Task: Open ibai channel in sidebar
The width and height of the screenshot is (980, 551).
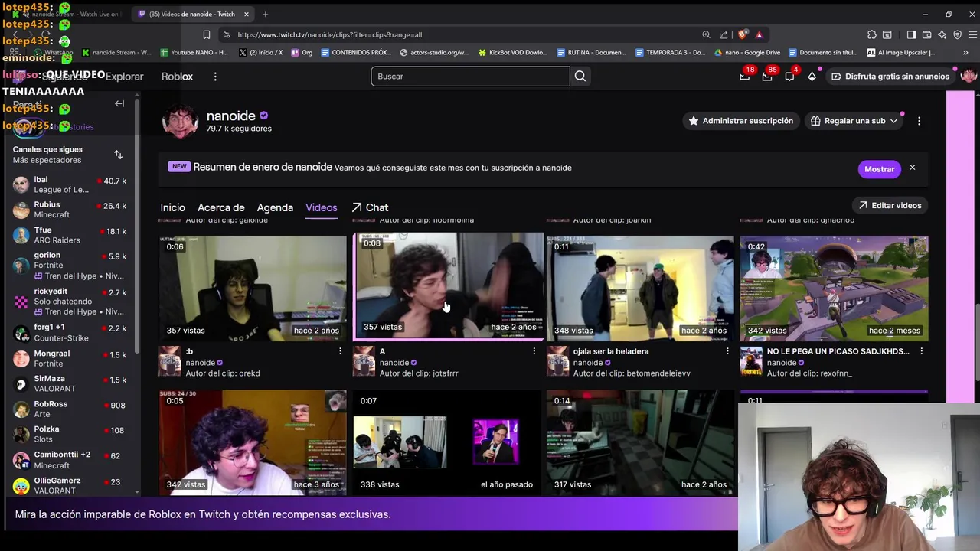Action: pyautogui.click(x=69, y=185)
